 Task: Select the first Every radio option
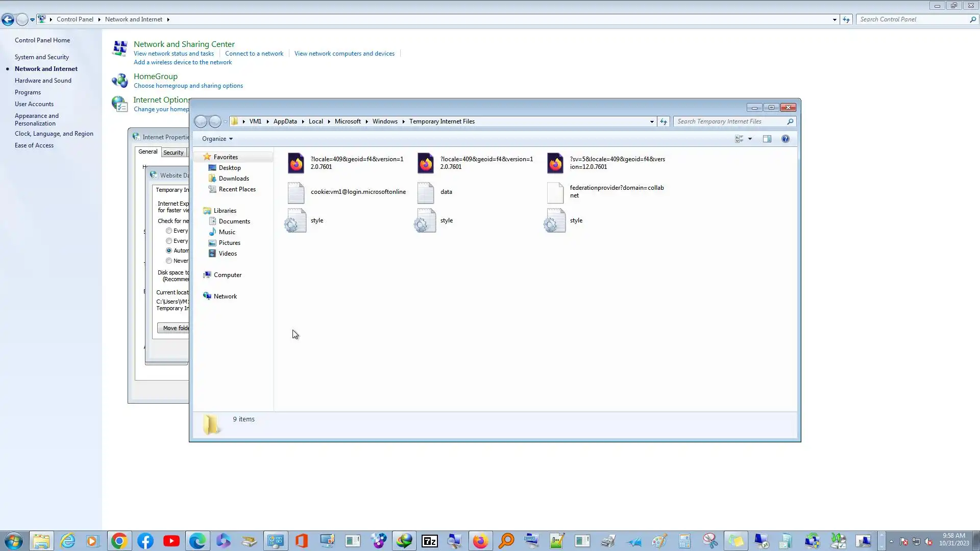(x=169, y=231)
